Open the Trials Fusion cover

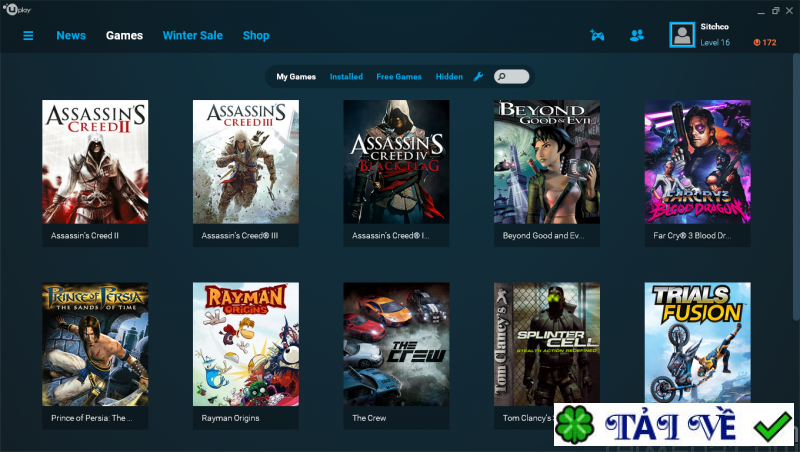(x=697, y=343)
